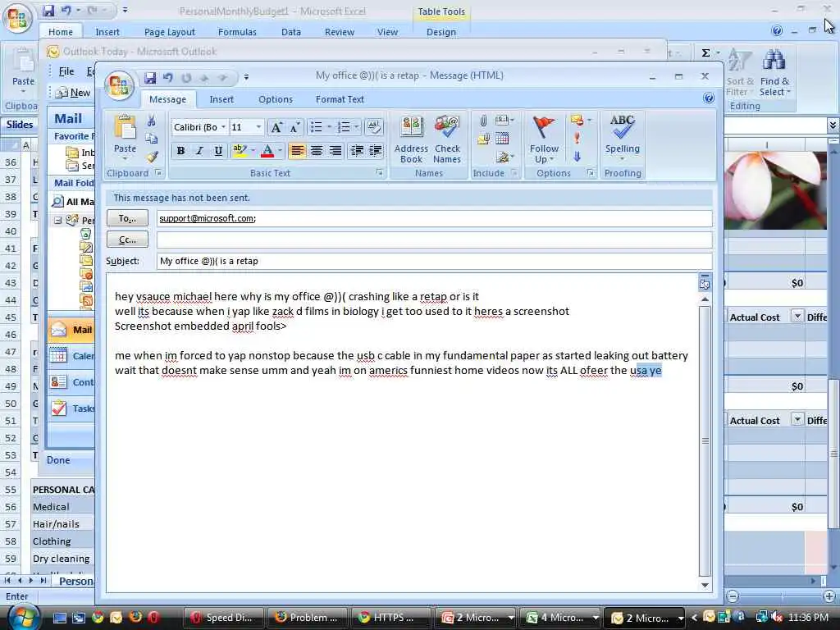The height and width of the screenshot is (630, 840).
Task: Click the Business Card icon in Include group
Action: pos(502,120)
